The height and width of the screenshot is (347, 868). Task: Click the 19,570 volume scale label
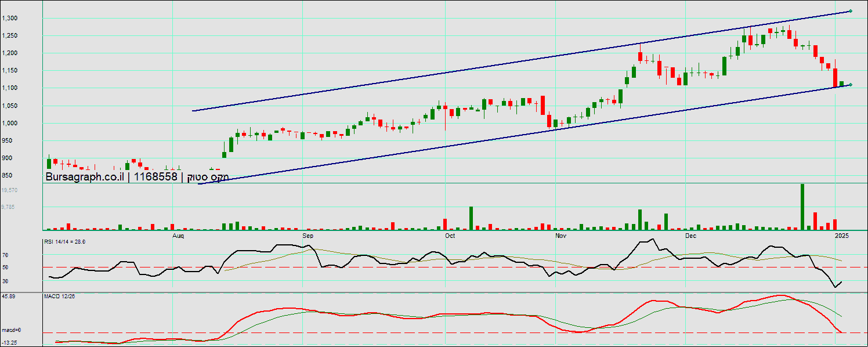tap(9, 190)
